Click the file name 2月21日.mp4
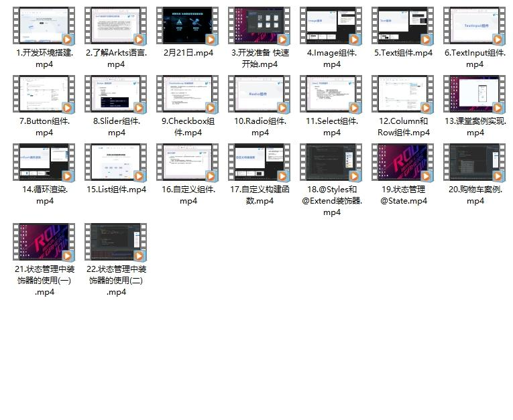The width and height of the screenshot is (513, 420). point(188,53)
